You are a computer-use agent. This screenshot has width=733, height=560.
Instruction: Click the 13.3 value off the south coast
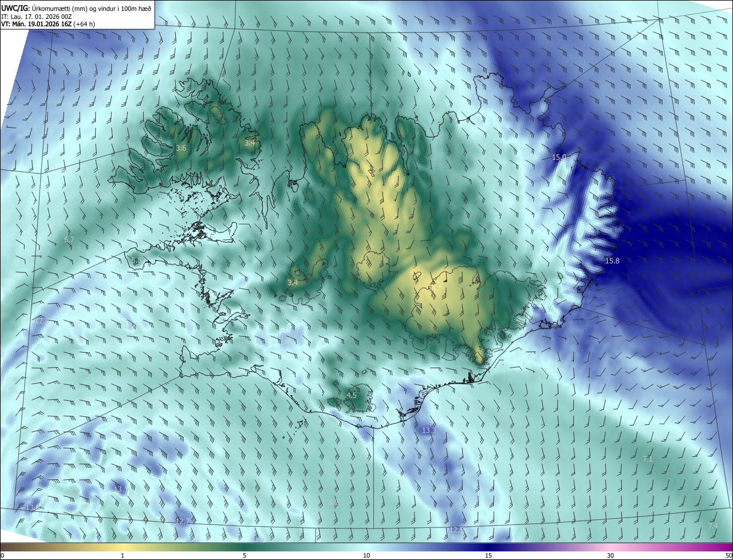click(429, 430)
